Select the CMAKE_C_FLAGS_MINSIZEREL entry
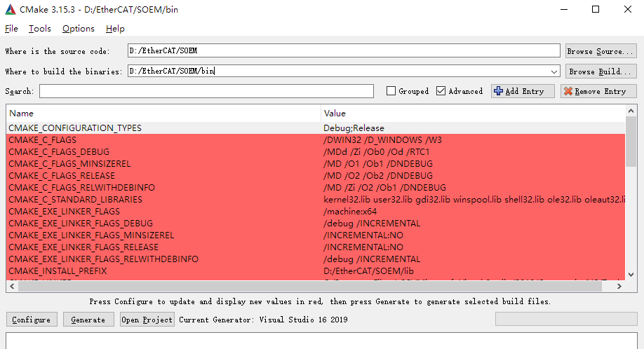 click(70, 163)
